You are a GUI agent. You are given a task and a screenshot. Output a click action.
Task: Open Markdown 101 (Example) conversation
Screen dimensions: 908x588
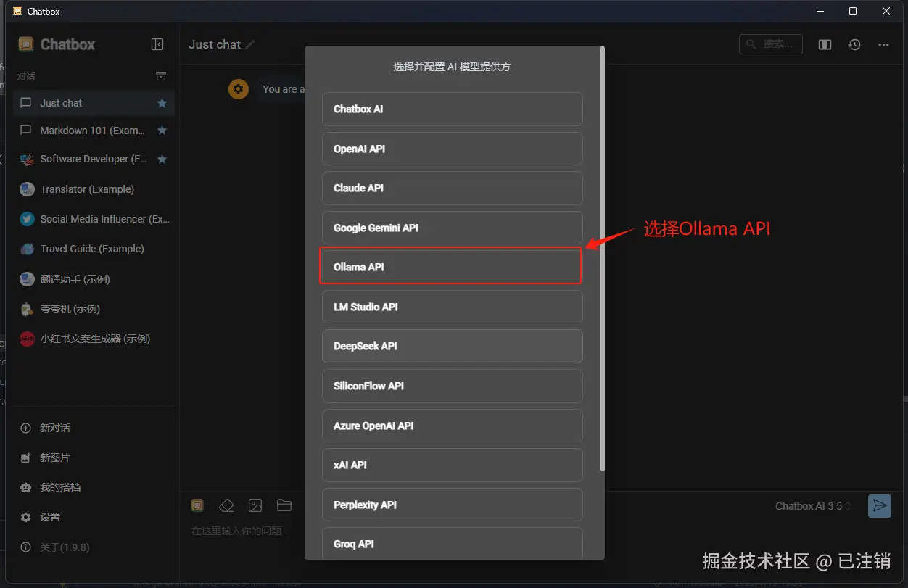pos(94,131)
